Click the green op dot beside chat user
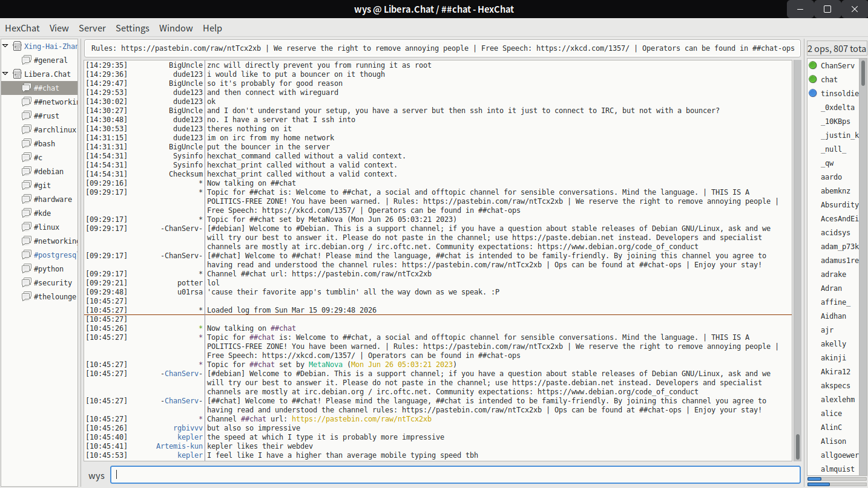This screenshot has height=488, width=868. 813,79
